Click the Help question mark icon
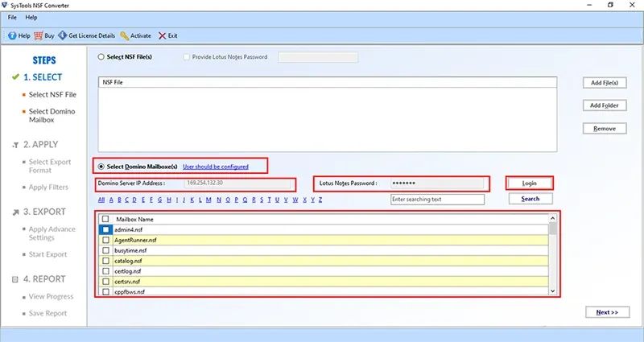Image resolution: width=644 pixels, height=342 pixels. coord(11,35)
